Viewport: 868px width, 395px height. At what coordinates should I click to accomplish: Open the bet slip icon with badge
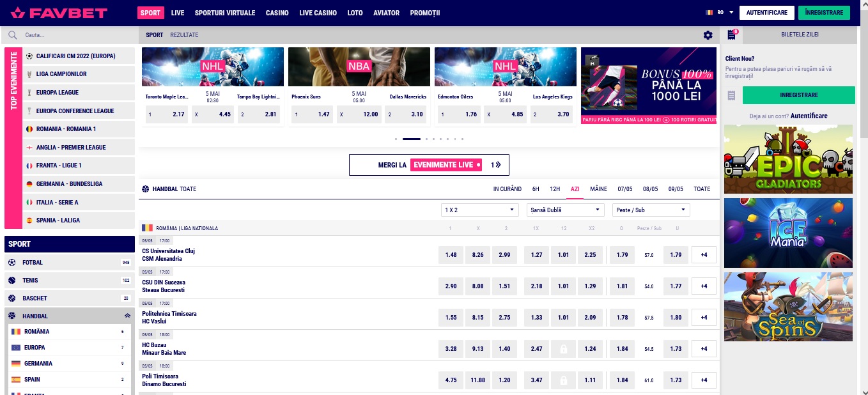[732, 35]
